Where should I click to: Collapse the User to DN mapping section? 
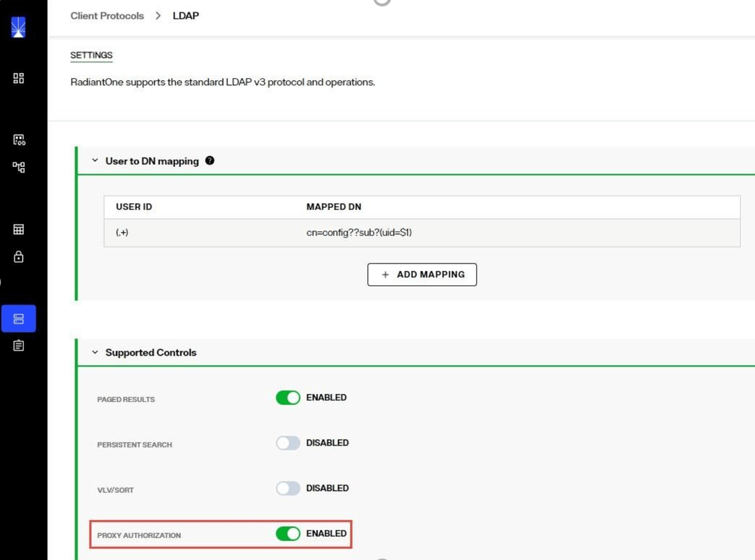point(95,161)
